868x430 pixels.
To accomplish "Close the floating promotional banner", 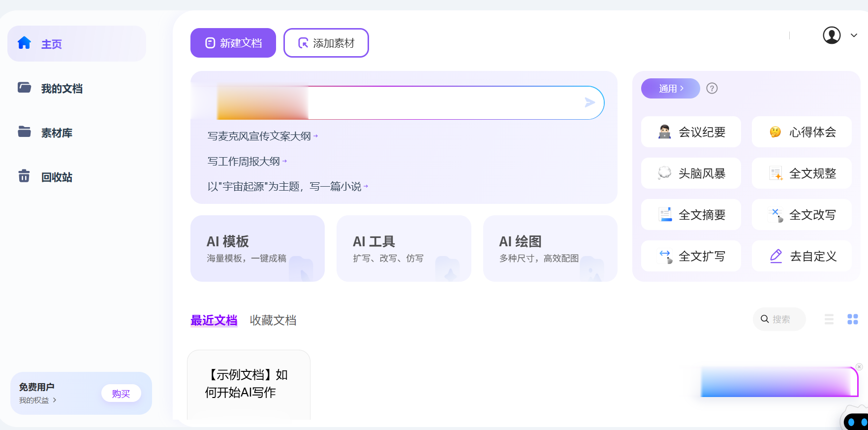I will 859,367.
